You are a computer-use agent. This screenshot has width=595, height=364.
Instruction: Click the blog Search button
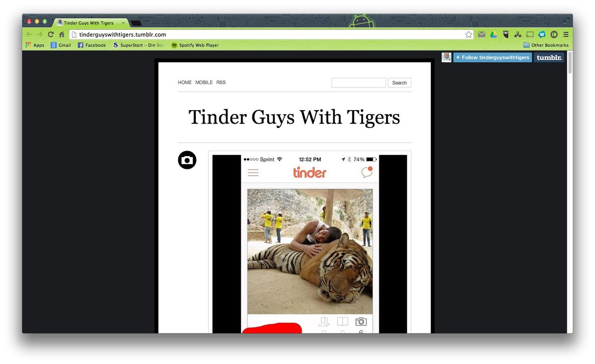click(399, 83)
